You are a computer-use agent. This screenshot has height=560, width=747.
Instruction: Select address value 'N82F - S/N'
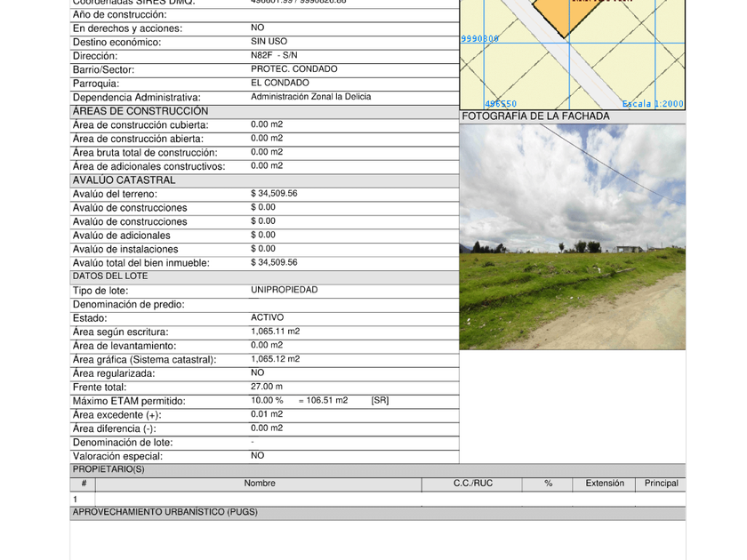274,55
